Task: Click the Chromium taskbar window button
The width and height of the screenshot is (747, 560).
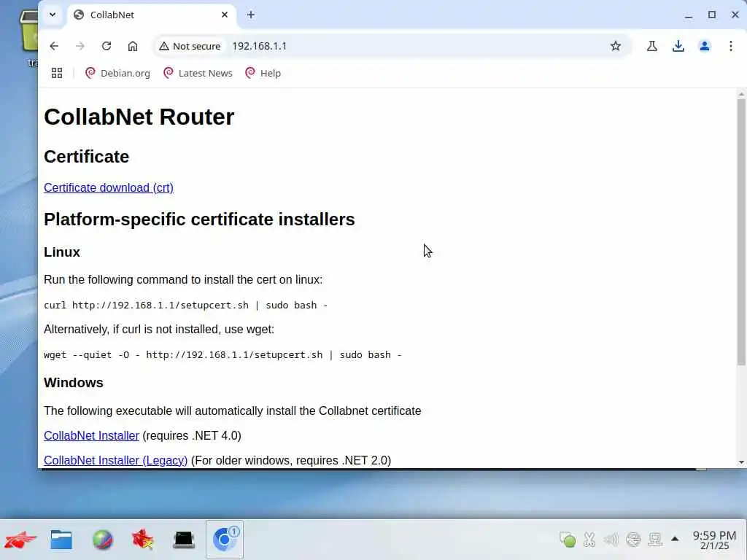Action: (225, 540)
